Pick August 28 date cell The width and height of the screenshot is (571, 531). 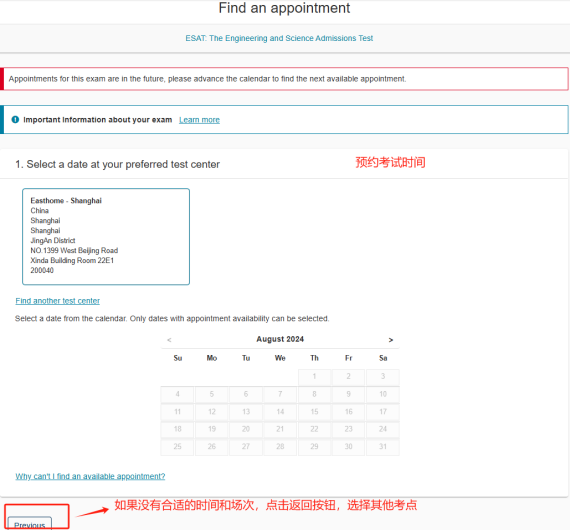pyautogui.click(x=280, y=447)
